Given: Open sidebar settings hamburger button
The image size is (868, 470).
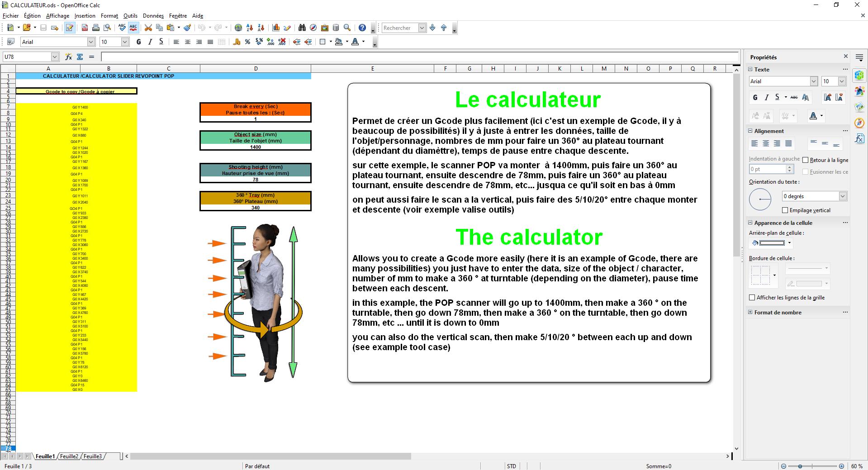Looking at the screenshot, I should coord(859,57).
